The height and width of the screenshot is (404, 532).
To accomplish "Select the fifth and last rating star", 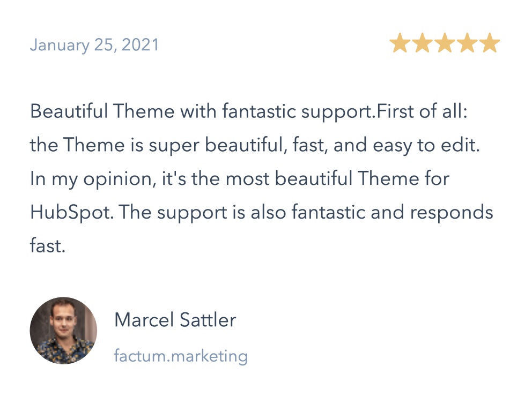I will point(490,43).
